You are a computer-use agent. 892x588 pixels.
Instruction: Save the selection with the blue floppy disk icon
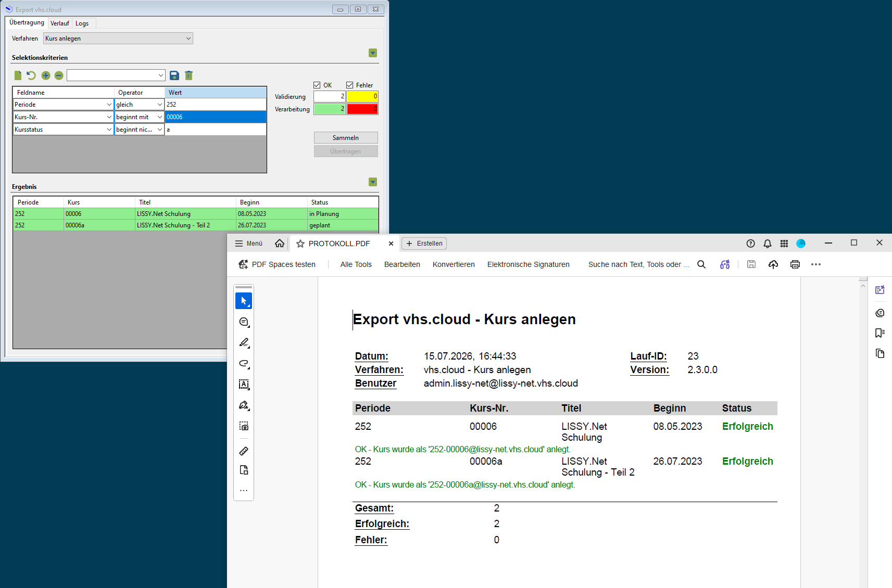pyautogui.click(x=174, y=75)
